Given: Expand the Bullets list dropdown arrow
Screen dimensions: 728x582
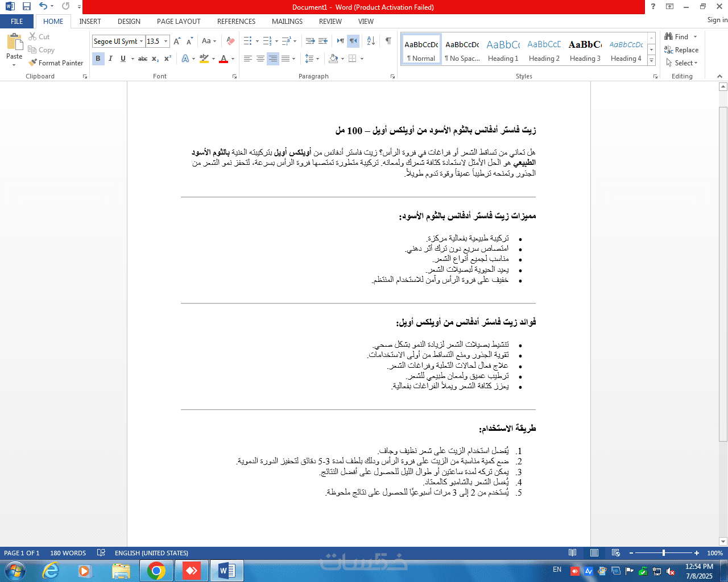Looking at the screenshot, I should click(x=257, y=41).
